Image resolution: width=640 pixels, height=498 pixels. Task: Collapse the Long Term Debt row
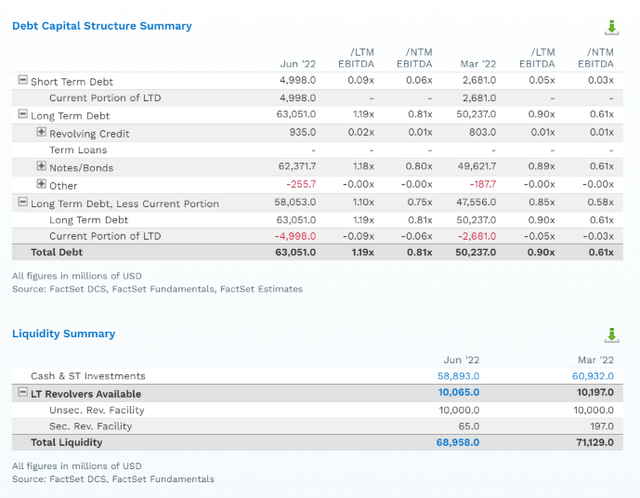point(23,115)
